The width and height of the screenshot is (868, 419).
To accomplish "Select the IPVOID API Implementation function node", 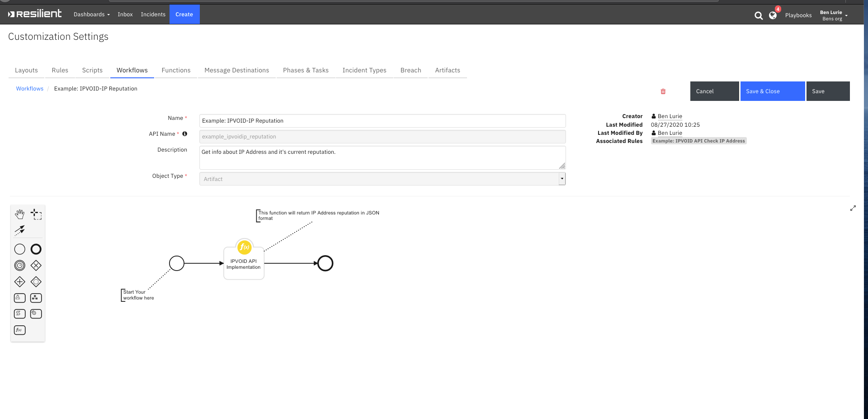I will [244, 263].
